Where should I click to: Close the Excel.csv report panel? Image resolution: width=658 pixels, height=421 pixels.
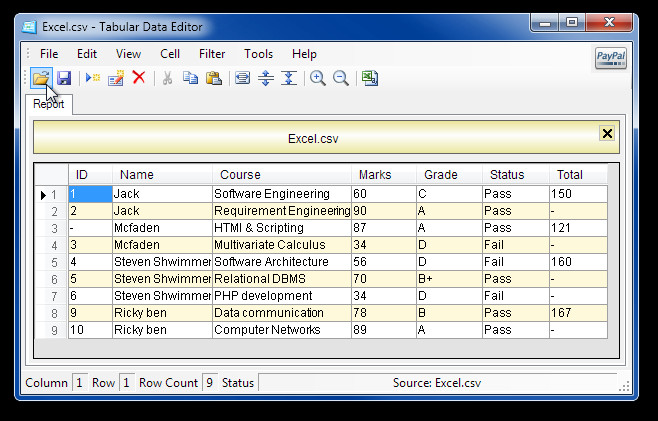tap(606, 133)
